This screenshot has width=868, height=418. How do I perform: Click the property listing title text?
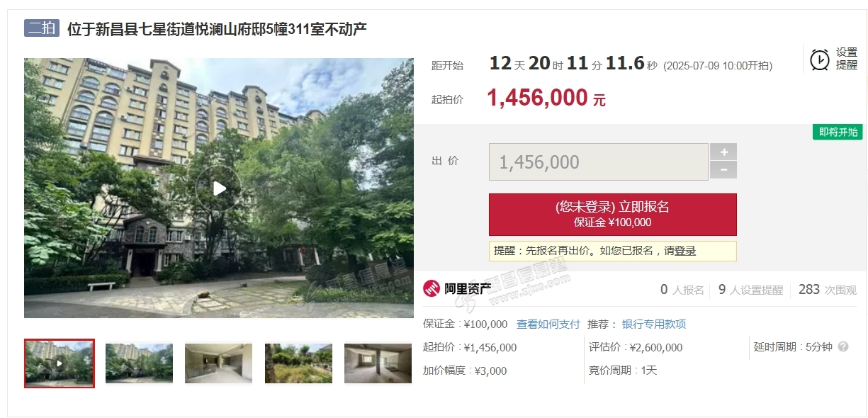[x=217, y=29]
